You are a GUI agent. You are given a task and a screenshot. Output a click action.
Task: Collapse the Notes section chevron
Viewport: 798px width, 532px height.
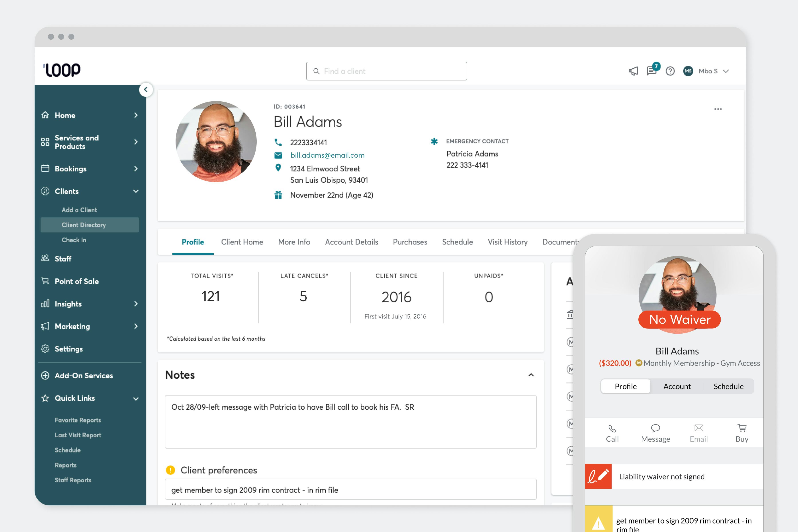pyautogui.click(x=531, y=375)
